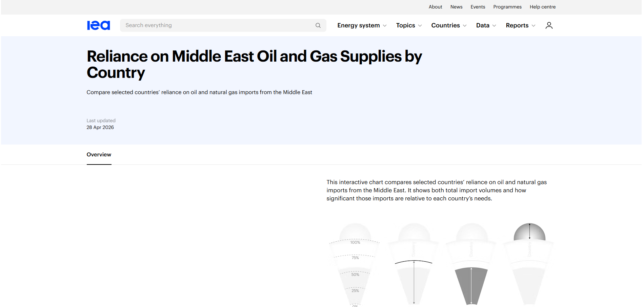Open the Help centre link
Viewport: 644px width, 307px height.
[542, 7]
